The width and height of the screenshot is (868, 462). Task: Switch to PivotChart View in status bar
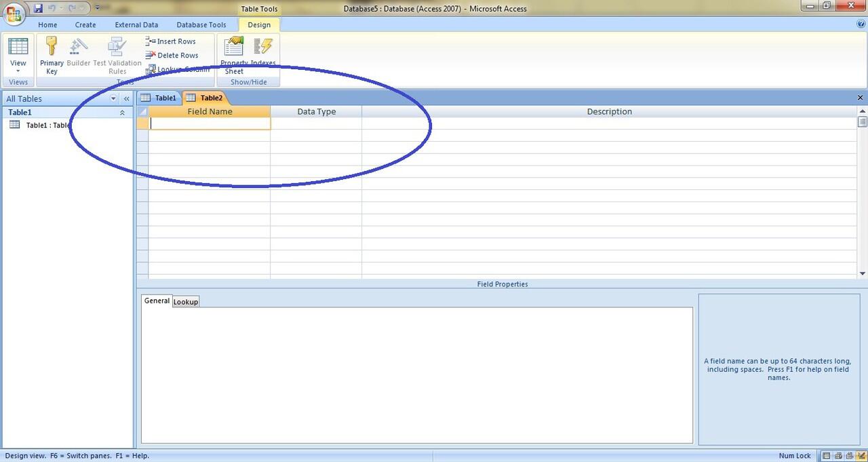(x=850, y=456)
